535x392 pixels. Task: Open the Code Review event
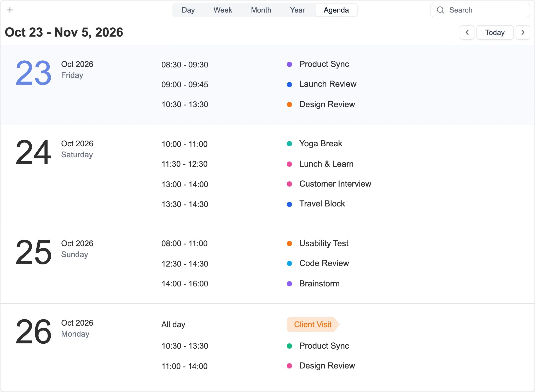pos(324,263)
